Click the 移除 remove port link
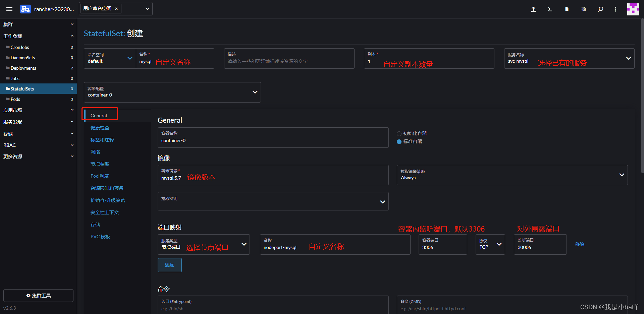This screenshot has width=644, height=314. [x=580, y=244]
